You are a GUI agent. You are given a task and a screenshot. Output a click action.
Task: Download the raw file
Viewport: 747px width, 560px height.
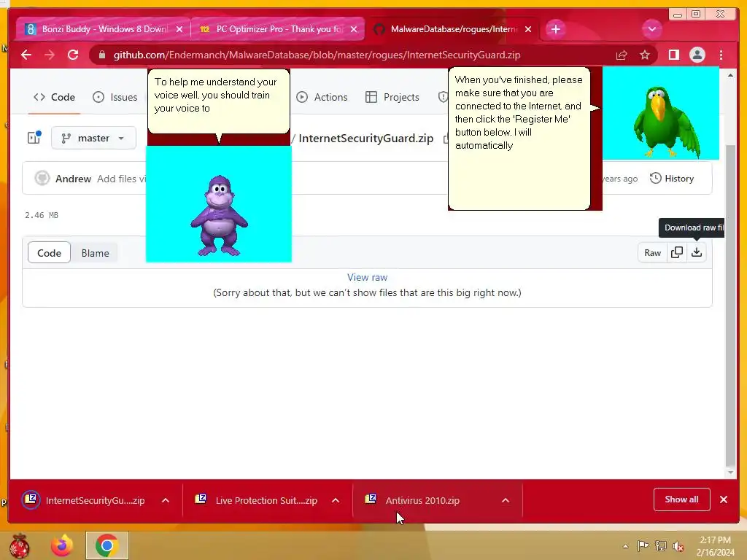coord(697,252)
